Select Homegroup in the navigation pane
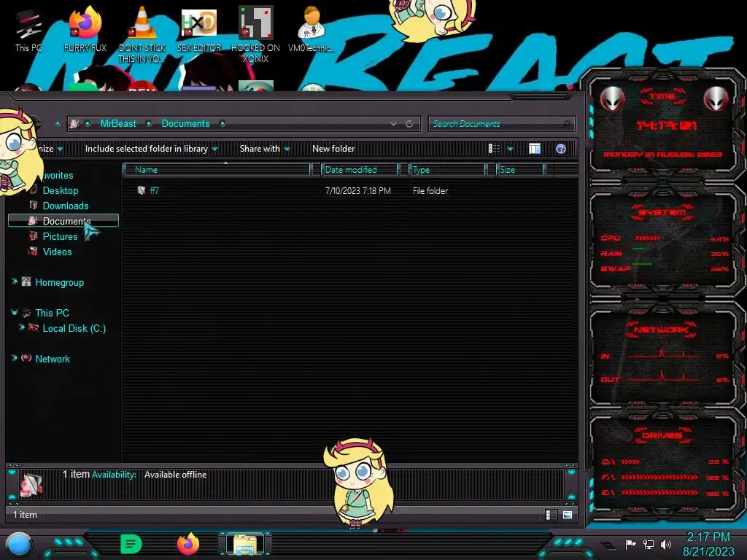The height and width of the screenshot is (560, 747). tap(60, 282)
